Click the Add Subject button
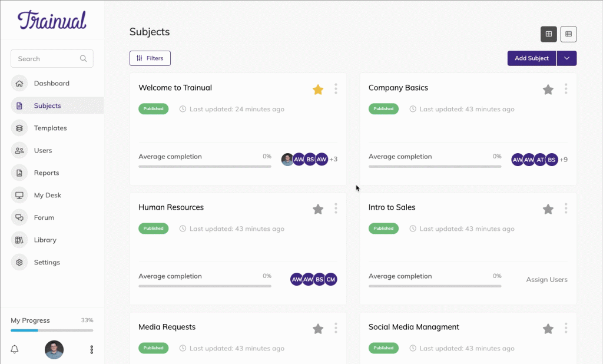 click(531, 58)
